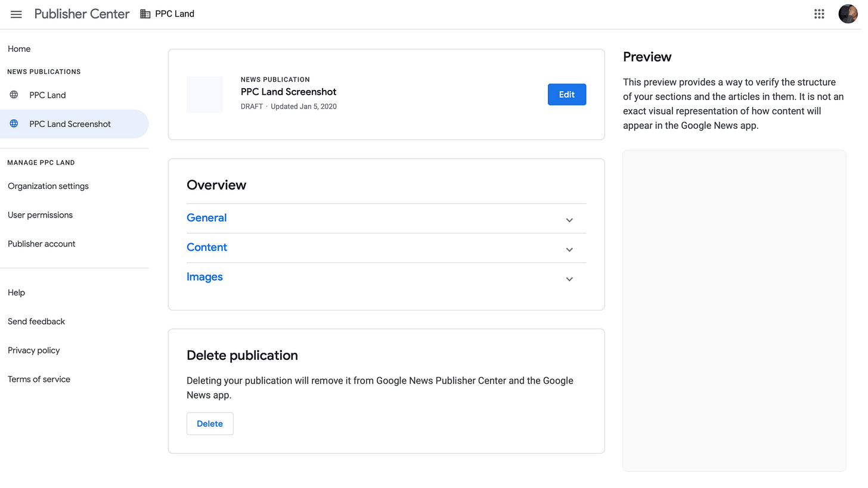The width and height of the screenshot is (868, 488).
Task: Open the Google apps grid
Action: 819,14
